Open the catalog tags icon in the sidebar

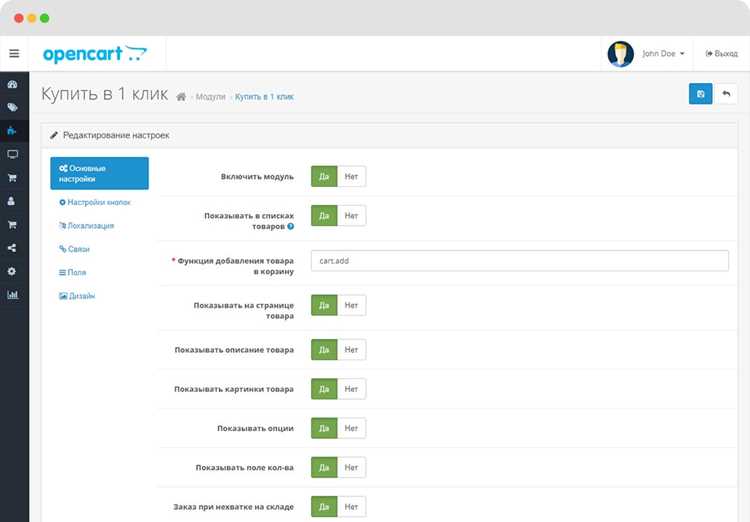(12, 107)
